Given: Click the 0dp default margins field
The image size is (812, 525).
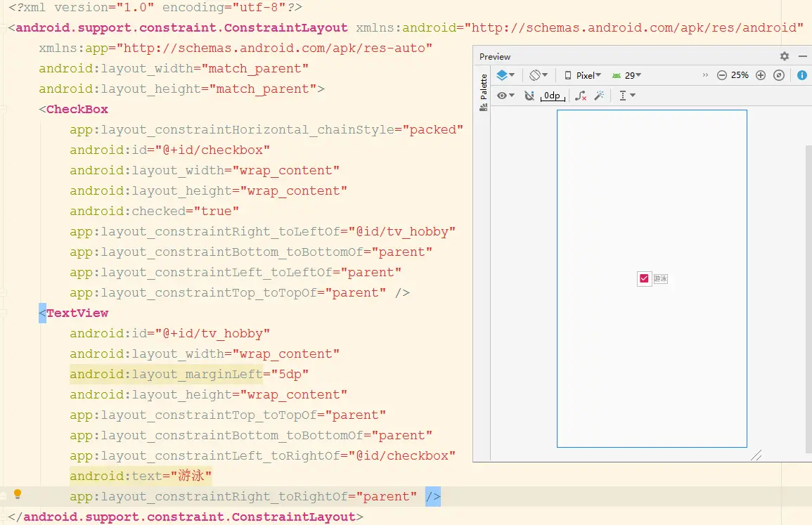Looking at the screenshot, I should 553,96.
